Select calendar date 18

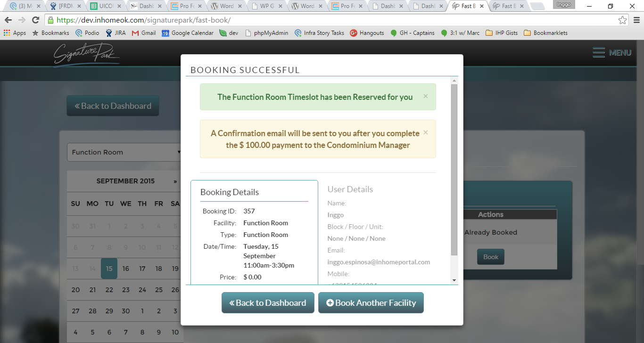[158, 269]
